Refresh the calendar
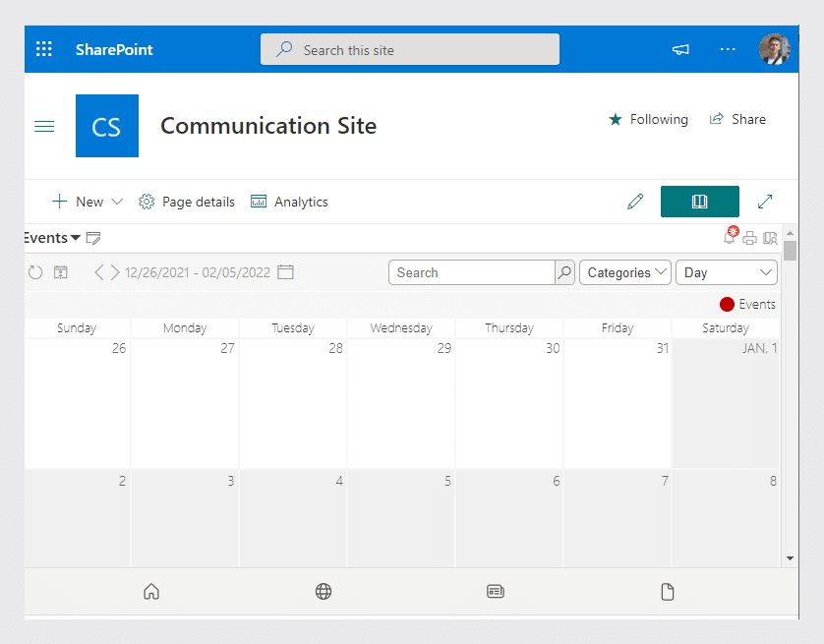 coord(35,272)
